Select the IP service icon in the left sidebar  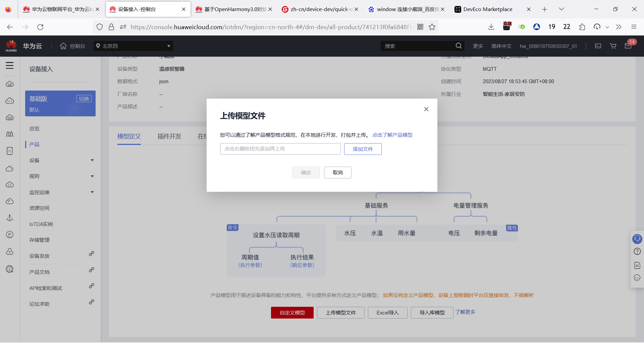(10, 235)
